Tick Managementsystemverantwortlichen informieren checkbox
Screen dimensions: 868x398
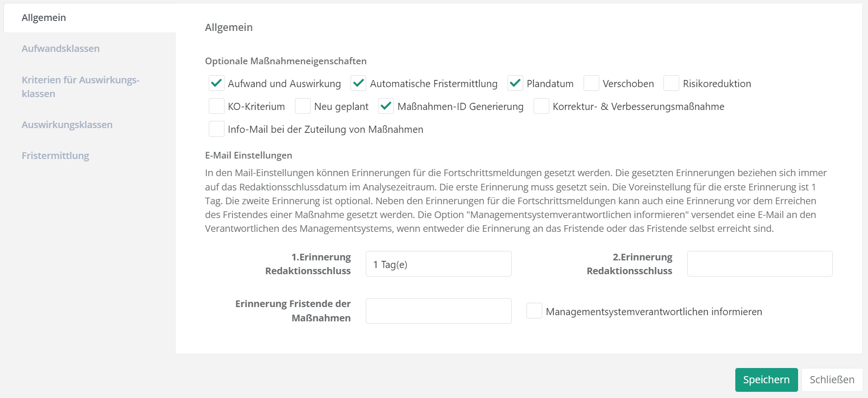534,311
